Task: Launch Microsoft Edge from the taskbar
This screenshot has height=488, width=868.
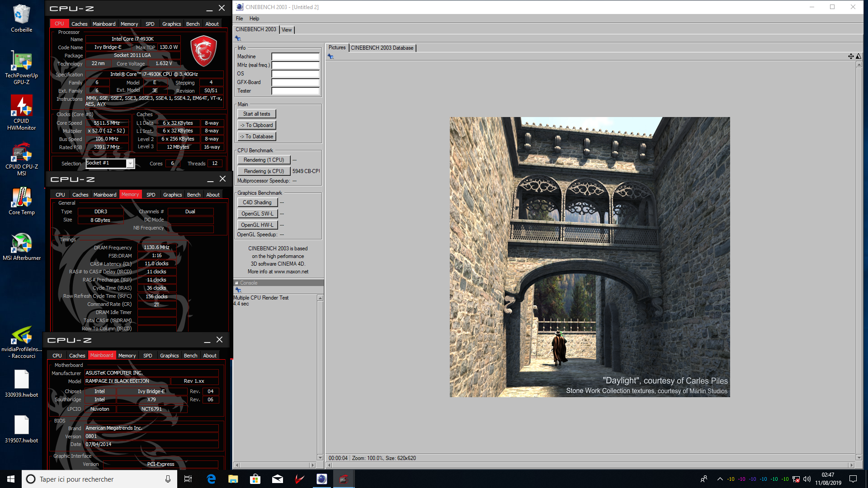Action: (211, 479)
